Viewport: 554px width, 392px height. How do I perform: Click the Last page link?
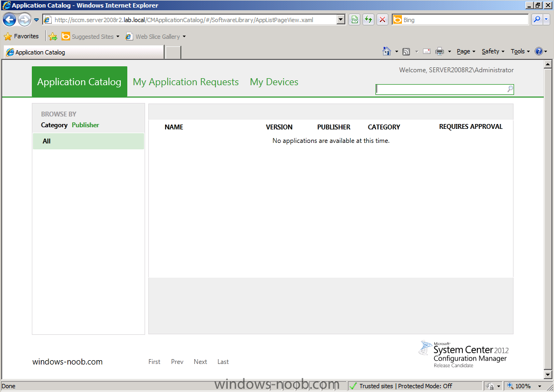pos(223,362)
